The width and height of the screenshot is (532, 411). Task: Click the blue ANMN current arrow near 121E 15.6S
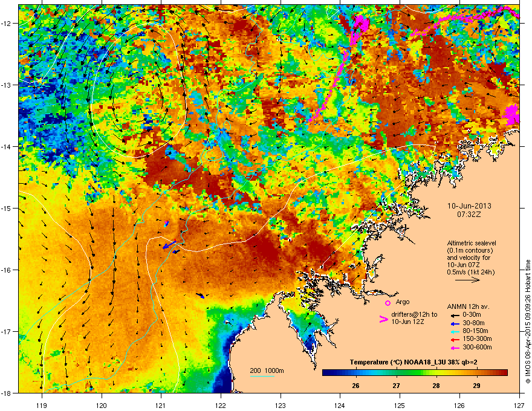(x=169, y=245)
